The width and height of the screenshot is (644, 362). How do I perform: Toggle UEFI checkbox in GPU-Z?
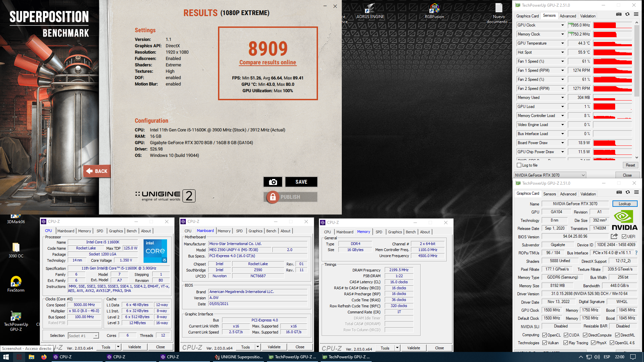[x=624, y=237]
